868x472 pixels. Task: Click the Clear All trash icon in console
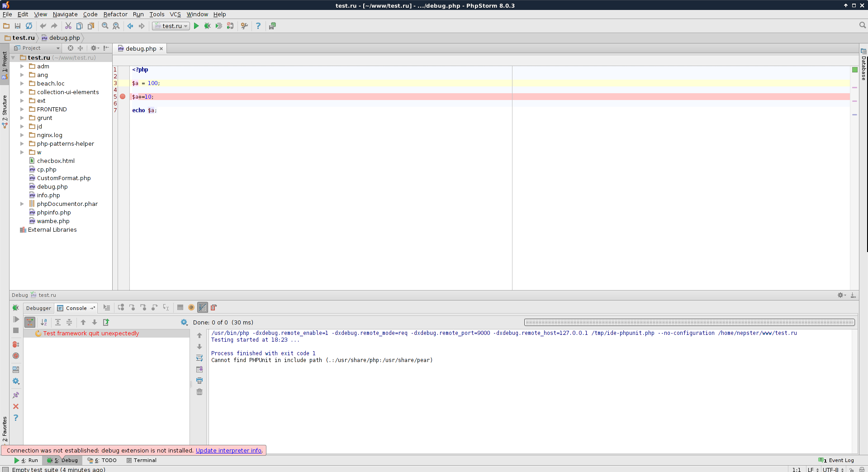click(x=199, y=392)
